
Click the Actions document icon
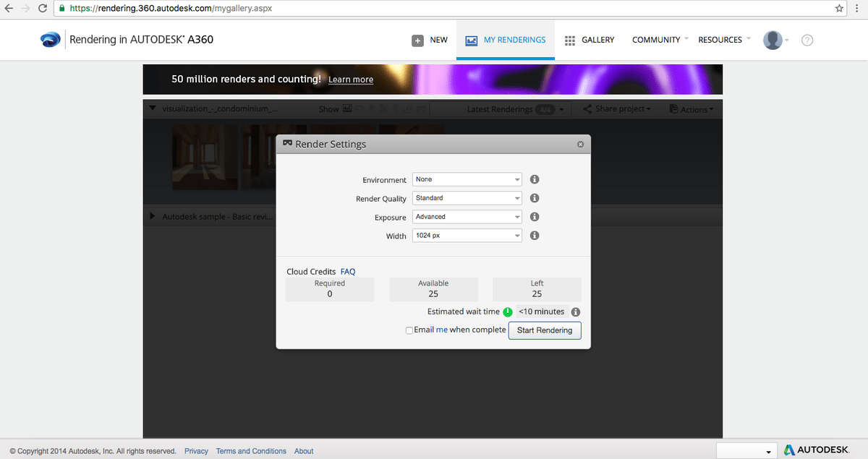(674, 109)
